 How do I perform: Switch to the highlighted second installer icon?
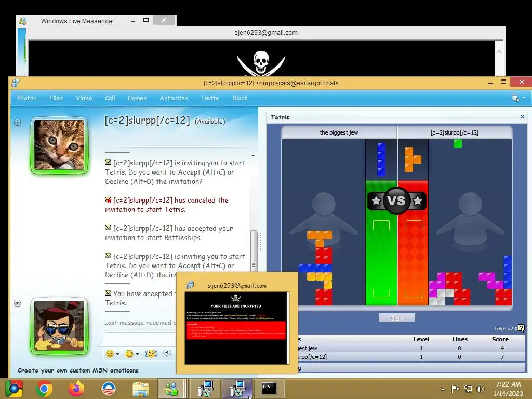237,389
